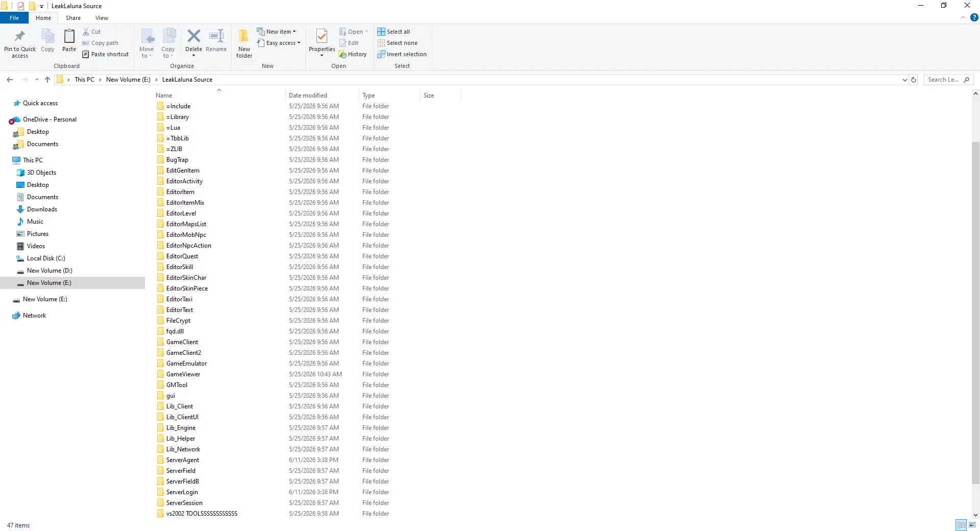Switch to the Share ribbon tab
The width and height of the screenshot is (980, 531).
pyautogui.click(x=73, y=18)
